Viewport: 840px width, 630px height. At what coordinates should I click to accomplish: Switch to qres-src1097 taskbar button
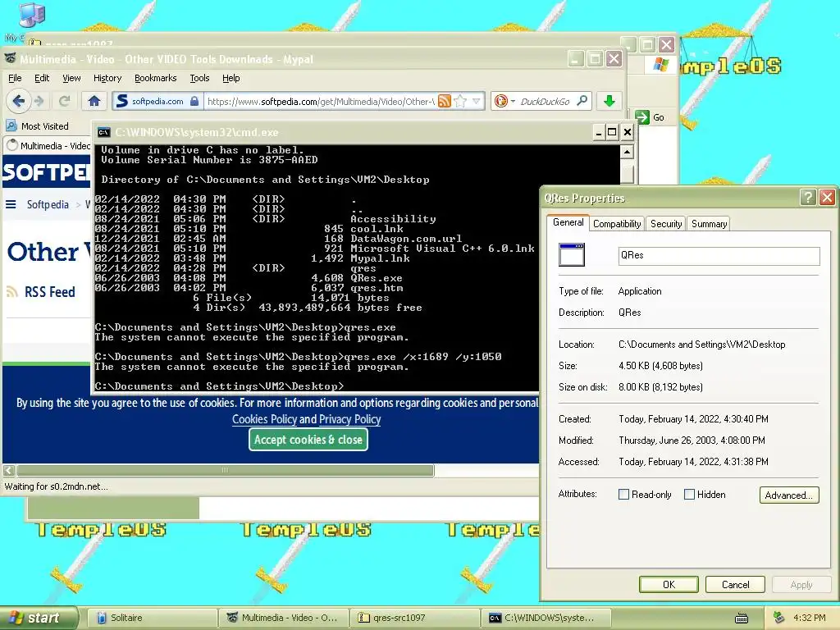click(416, 618)
